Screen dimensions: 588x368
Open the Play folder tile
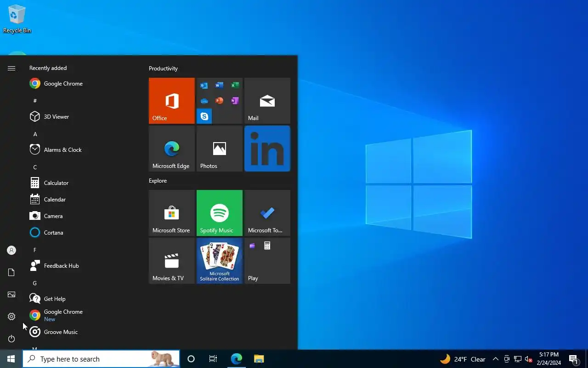coord(267,261)
